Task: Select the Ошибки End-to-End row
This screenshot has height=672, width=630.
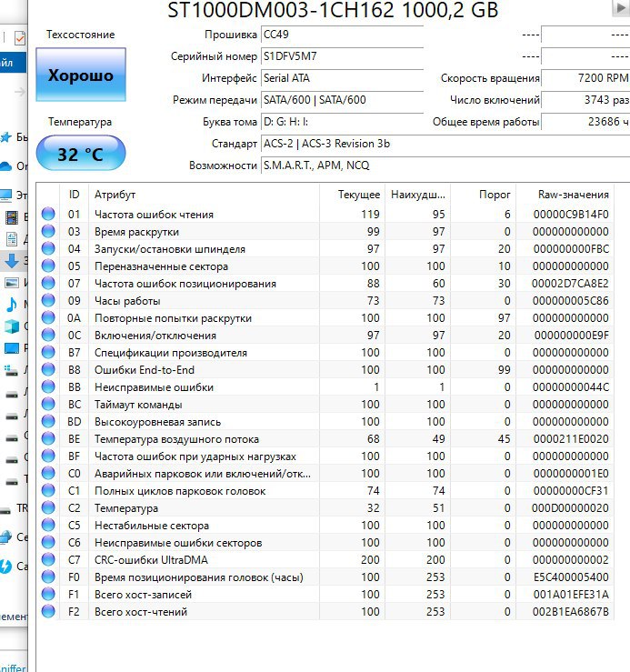Action: (325, 369)
